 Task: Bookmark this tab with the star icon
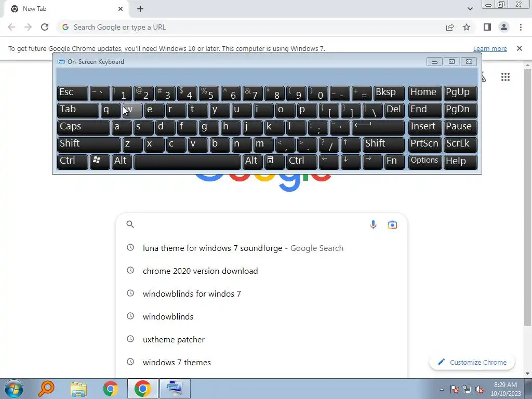coord(467,27)
